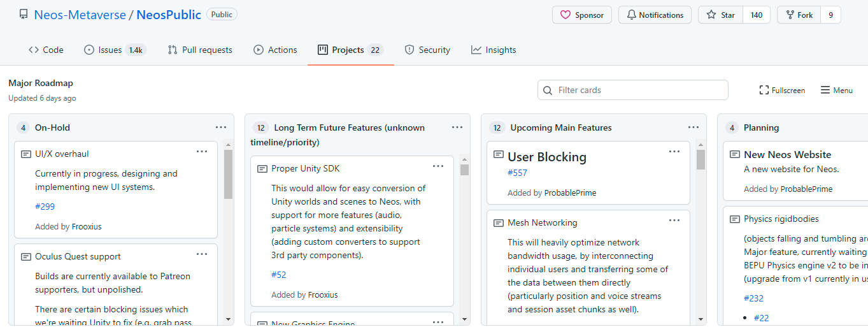Viewport: 868px width, 334px height.
Task: Click the repository icon beside Neos-Metaverse
Action: coord(24,15)
